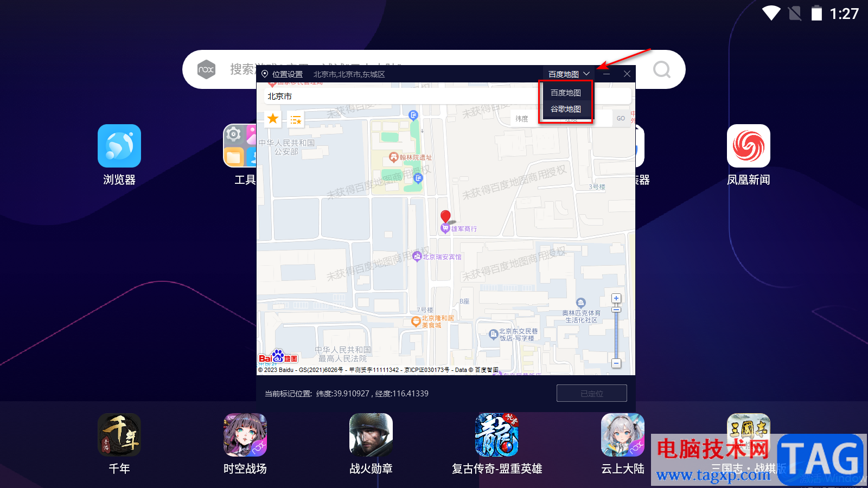
Task: Click the 翰林院遗址 map point
Action: (x=394, y=157)
